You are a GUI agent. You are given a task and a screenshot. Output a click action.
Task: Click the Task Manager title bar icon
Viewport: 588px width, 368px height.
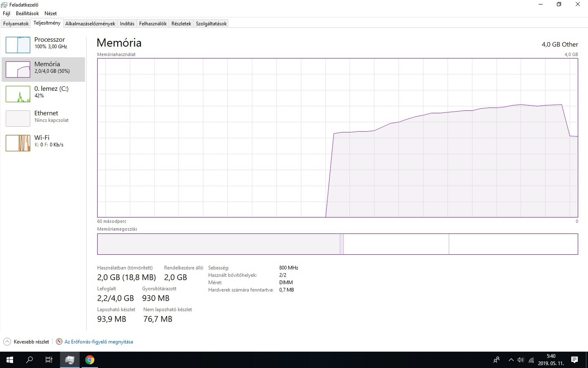point(4,5)
